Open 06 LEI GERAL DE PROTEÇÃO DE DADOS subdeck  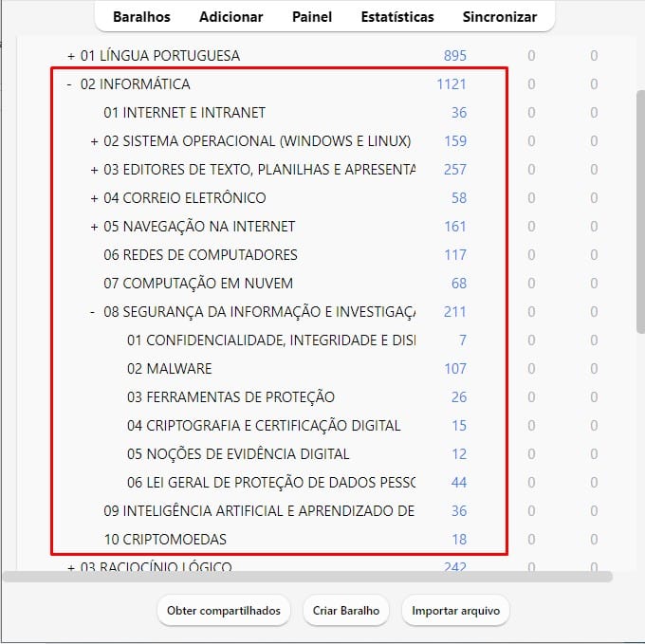coord(271,482)
